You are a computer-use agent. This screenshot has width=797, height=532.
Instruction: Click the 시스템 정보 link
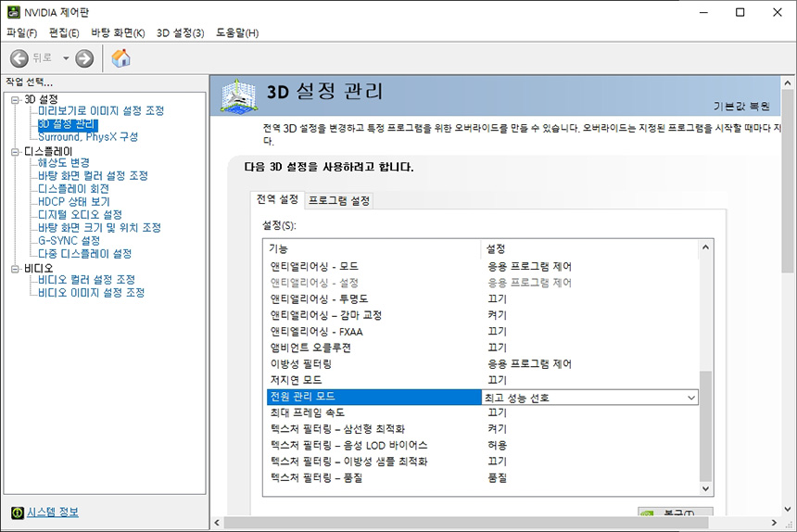click(52, 513)
